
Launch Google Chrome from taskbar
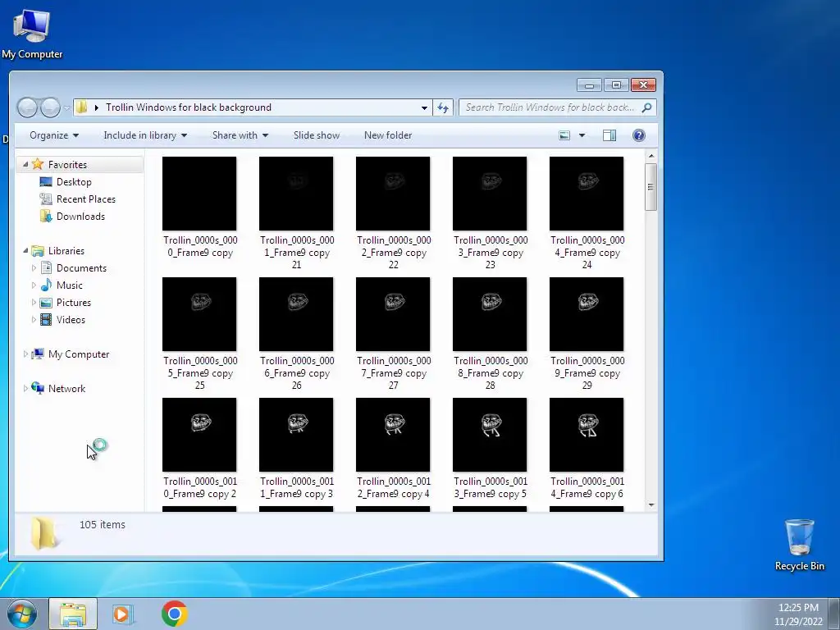(x=175, y=614)
